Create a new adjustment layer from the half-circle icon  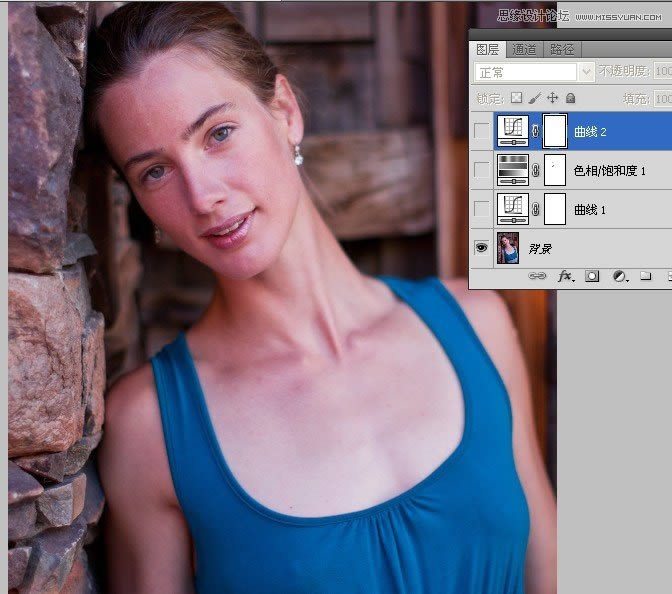tap(619, 275)
